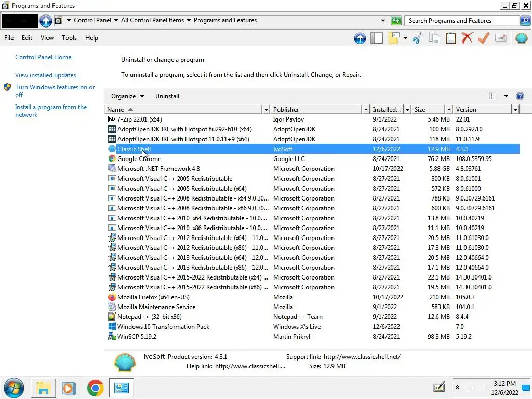Open Size column filter dropdown
This screenshot has width=532, height=399.
[x=449, y=110]
